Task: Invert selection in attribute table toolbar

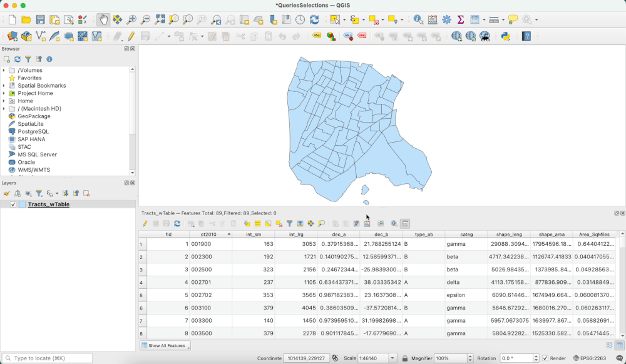Action: (269, 224)
